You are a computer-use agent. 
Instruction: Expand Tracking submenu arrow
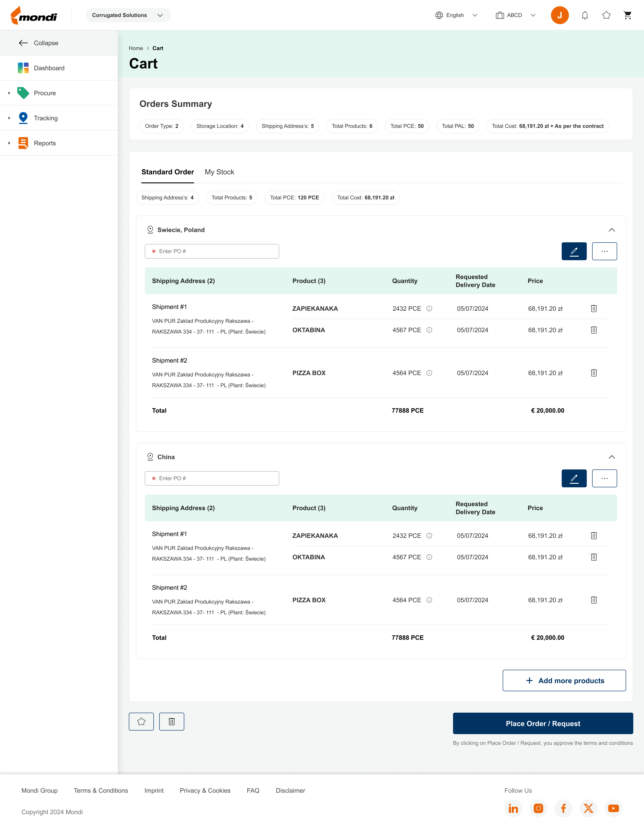[9, 118]
